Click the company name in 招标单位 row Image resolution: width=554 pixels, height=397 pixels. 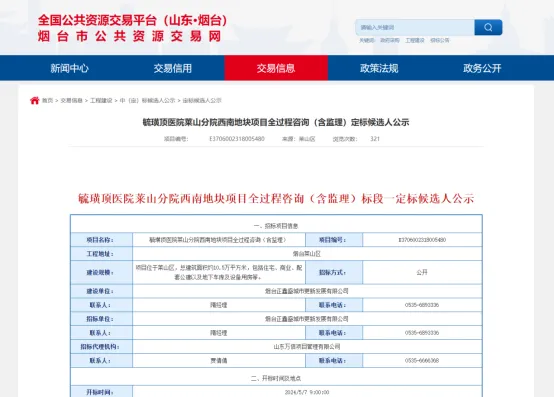tap(307, 319)
